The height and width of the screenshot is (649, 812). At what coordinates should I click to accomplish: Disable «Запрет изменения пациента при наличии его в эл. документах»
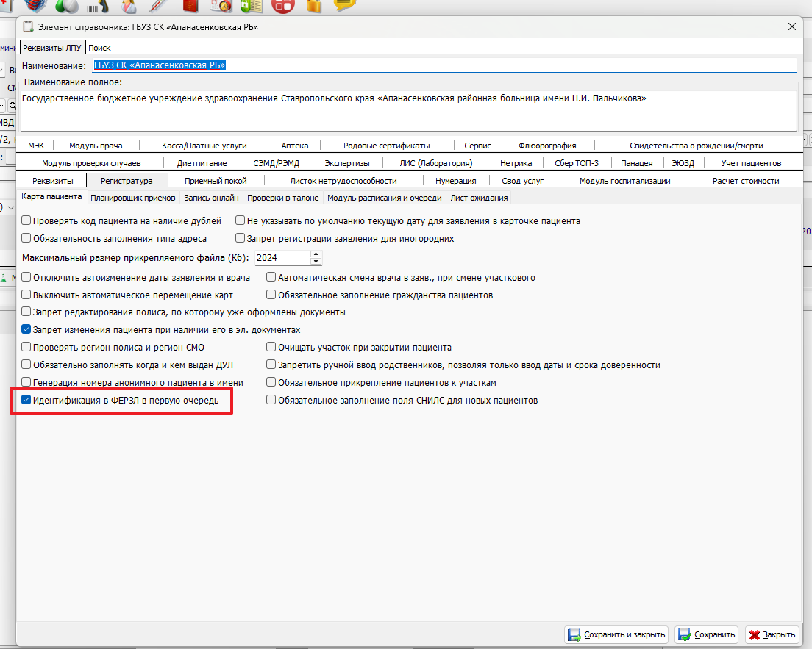(26, 329)
